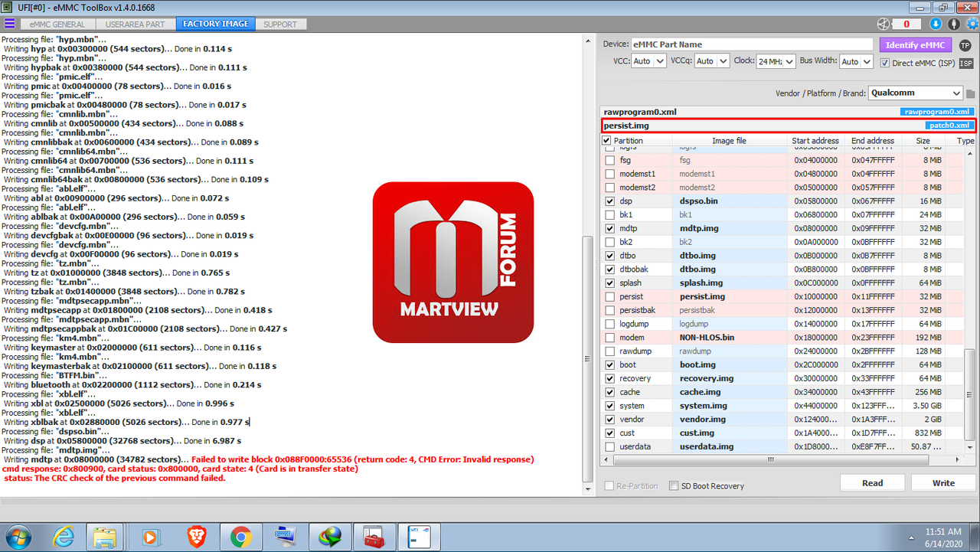Click the network hub icon beside red counter
This screenshot has height=552, width=980.
885,24
